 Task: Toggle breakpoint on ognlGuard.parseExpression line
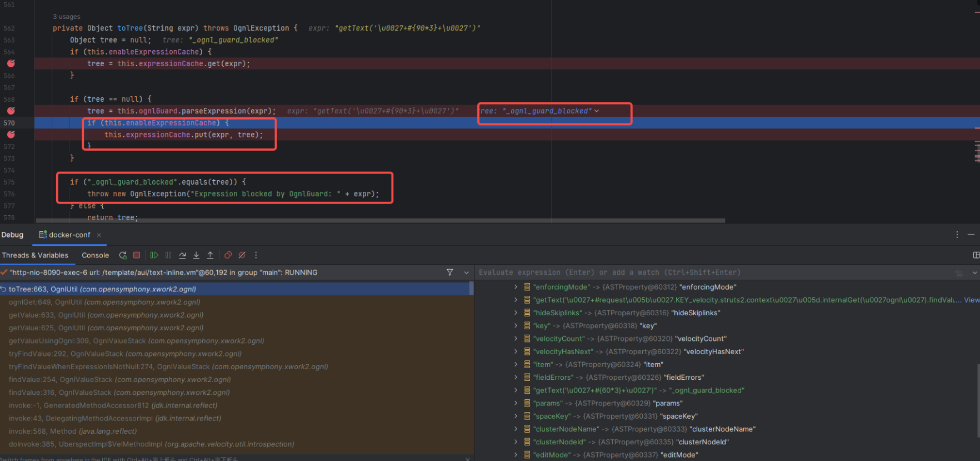pos(11,111)
